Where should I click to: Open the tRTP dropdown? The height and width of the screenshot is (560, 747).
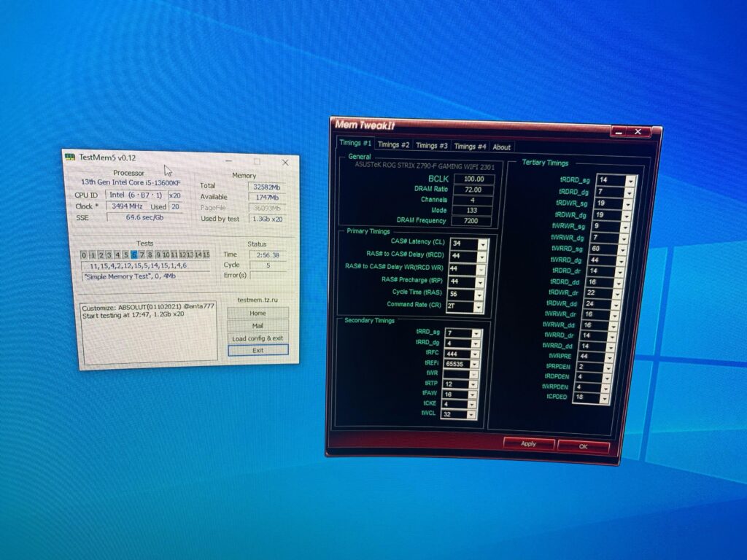point(473,384)
